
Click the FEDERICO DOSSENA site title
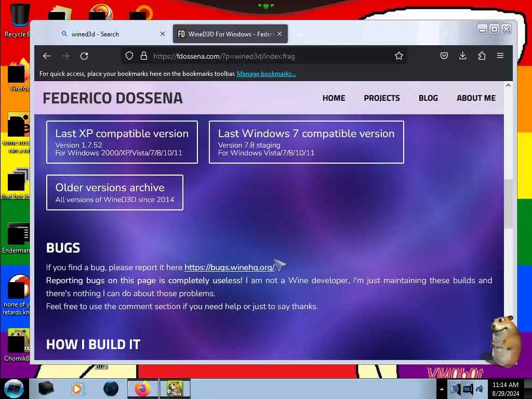point(113,98)
